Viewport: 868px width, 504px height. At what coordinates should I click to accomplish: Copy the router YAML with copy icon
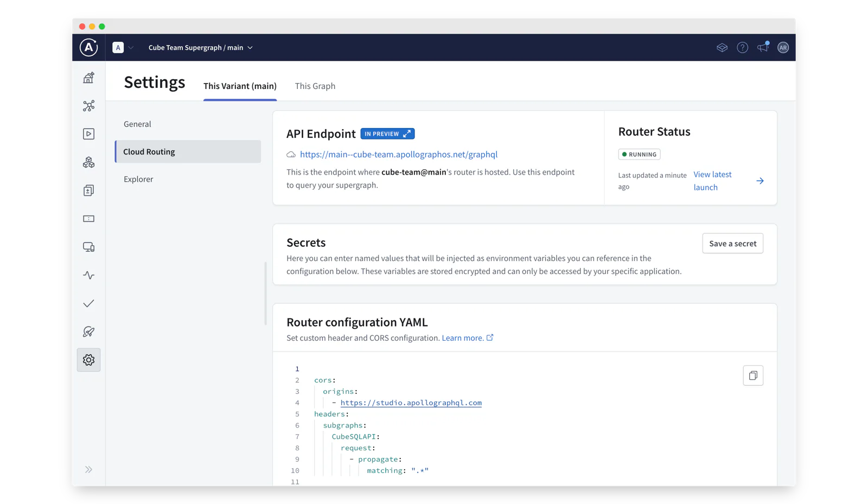[753, 375]
